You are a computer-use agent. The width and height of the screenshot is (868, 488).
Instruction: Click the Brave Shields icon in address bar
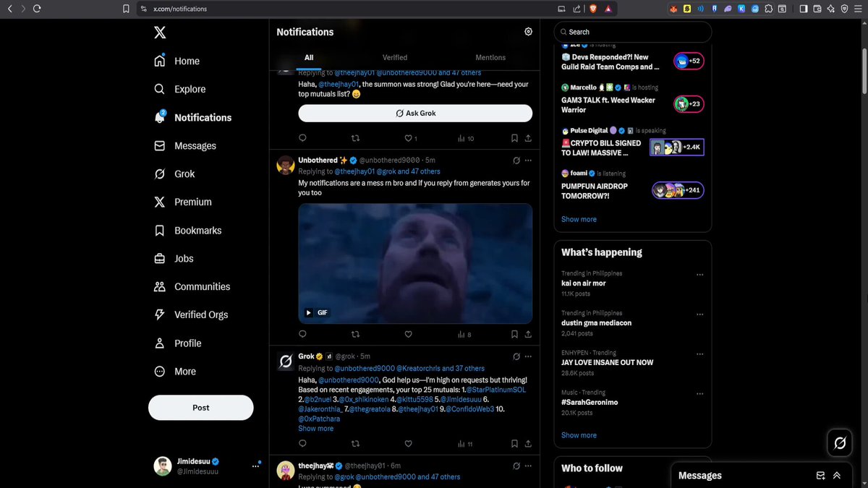(x=593, y=9)
